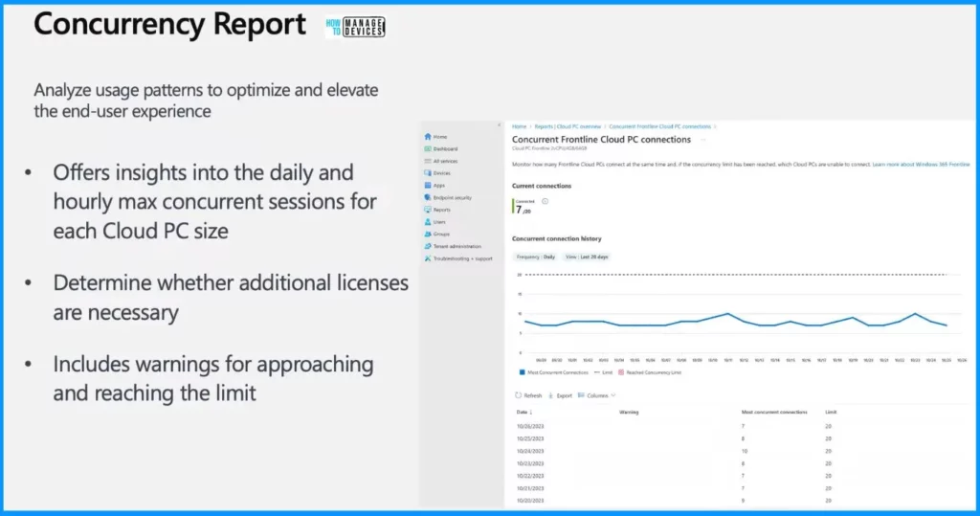Select the Home menu label
The height and width of the screenshot is (516, 980).
[x=440, y=136]
